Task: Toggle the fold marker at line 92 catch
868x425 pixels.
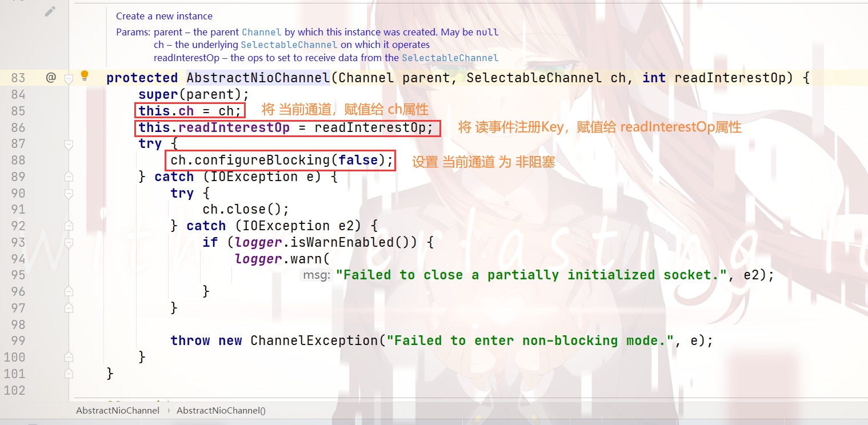Action: tap(69, 226)
